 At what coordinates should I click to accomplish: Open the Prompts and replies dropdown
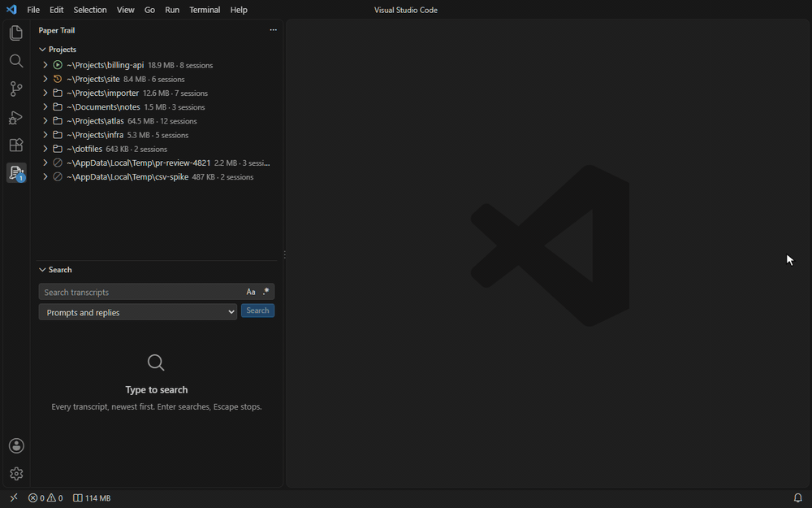[x=138, y=312]
